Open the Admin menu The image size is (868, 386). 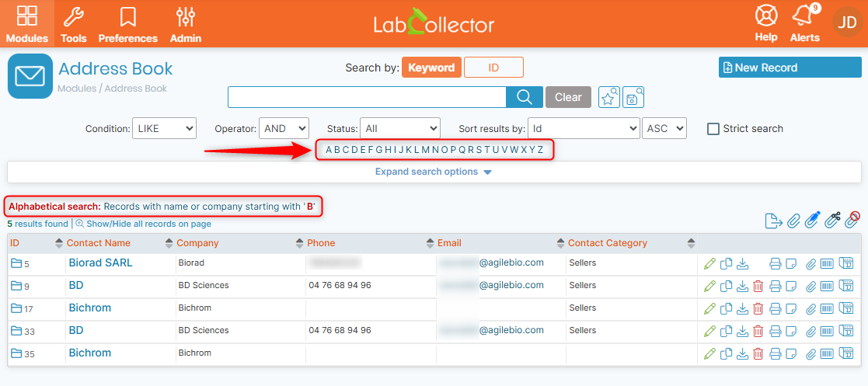click(x=186, y=24)
